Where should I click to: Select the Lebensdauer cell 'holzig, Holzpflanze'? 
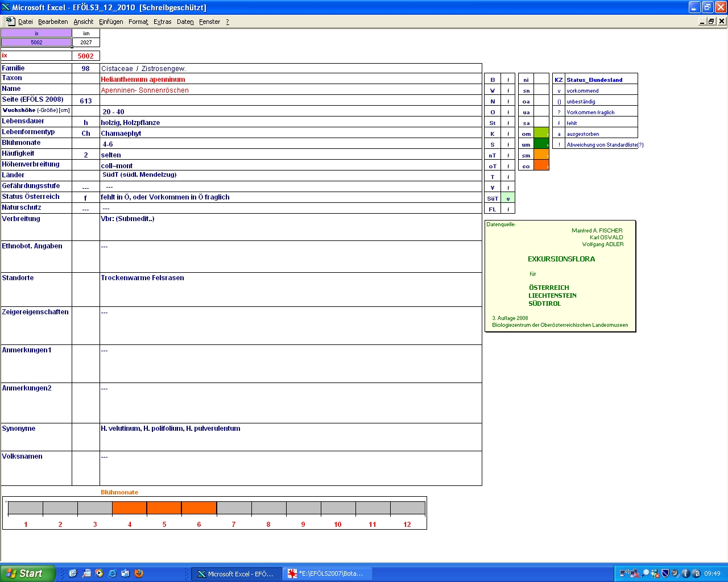click(291, 122)
